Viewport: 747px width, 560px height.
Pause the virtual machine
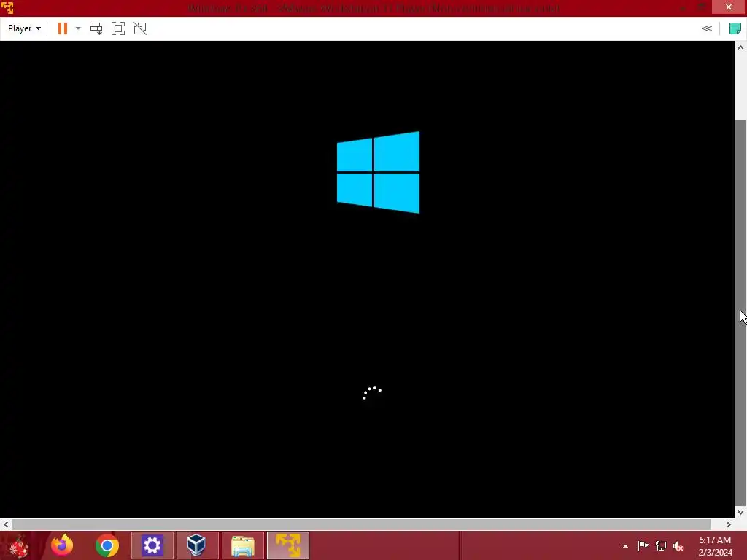[x=63, y=28]
